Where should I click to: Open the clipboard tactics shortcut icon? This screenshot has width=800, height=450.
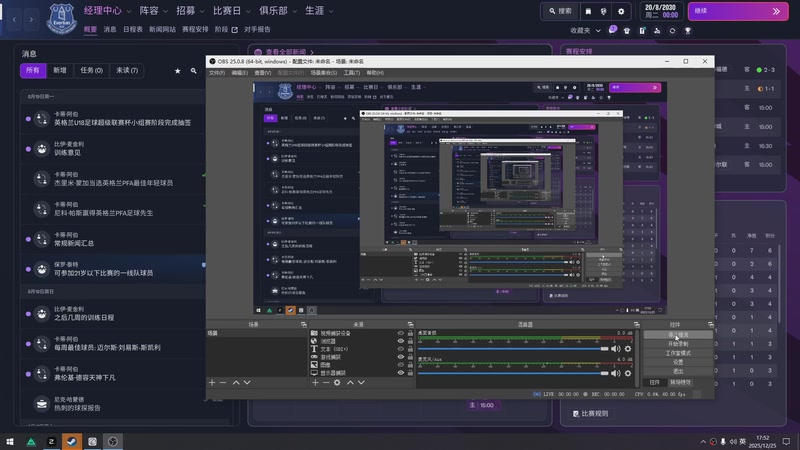[x=642, y=31]
